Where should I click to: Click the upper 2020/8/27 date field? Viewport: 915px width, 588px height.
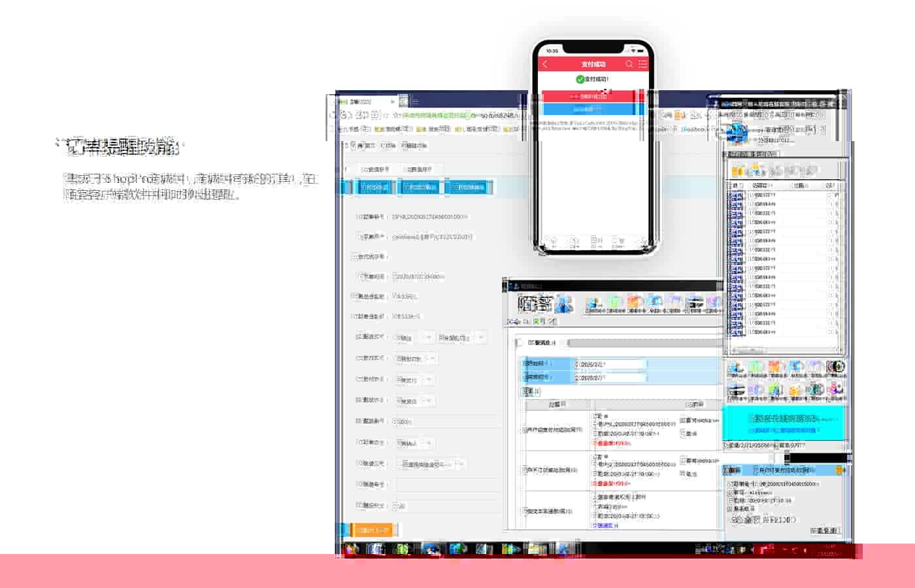tap(610, 364)
